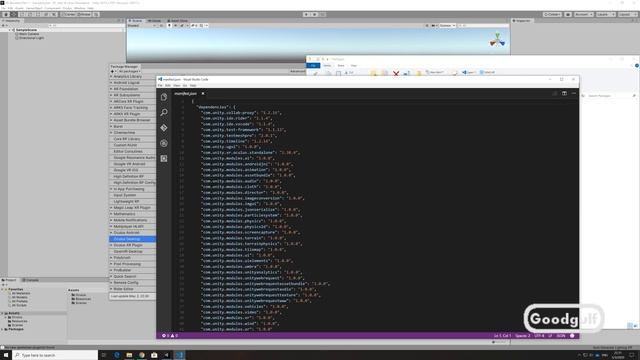Select Unity Hand tool in toolbar
Viewport: 640px width, 360px height.
tap(6, 14)
